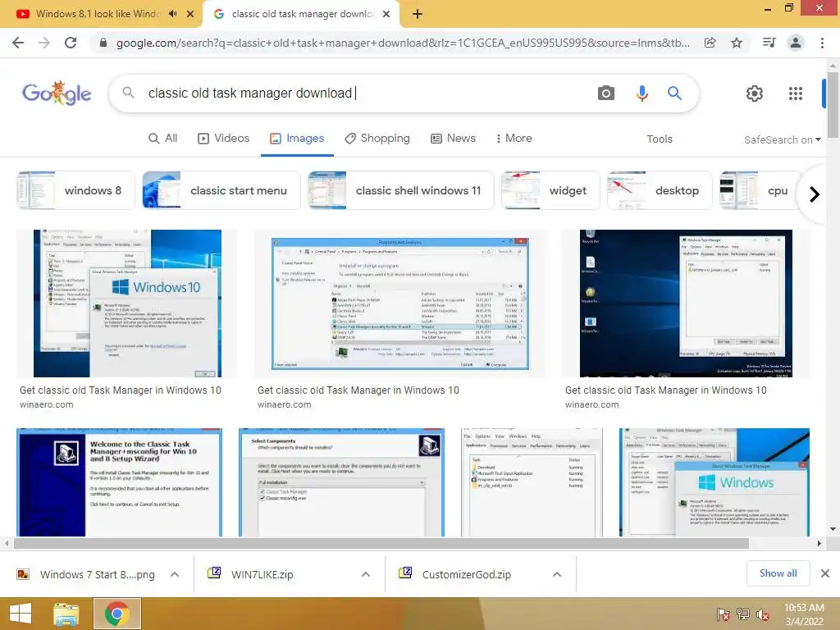
Task: Click the volume tray icon
Action: pos(763,614)
